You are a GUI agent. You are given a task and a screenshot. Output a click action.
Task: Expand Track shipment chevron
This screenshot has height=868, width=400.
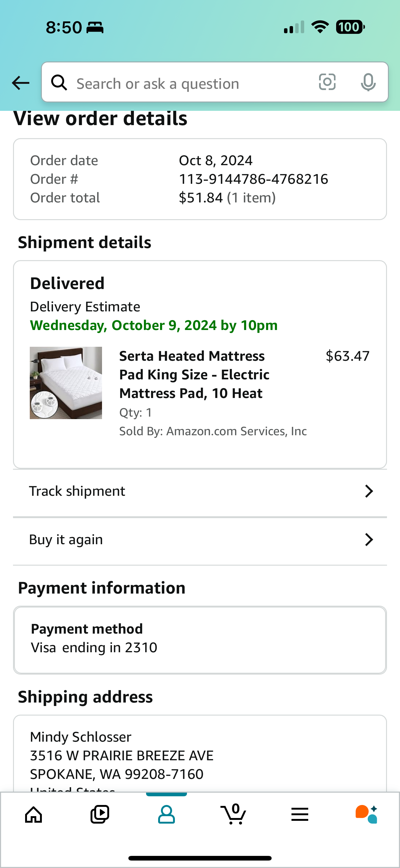tap(369, 491)
